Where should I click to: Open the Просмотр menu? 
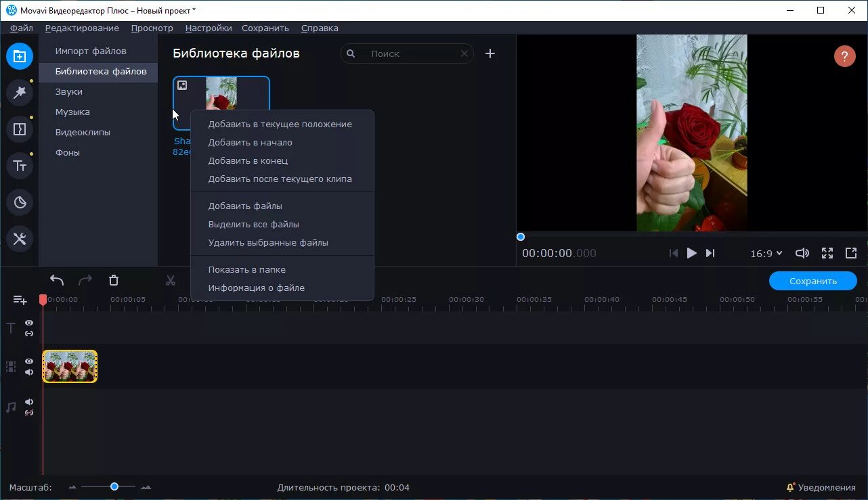[x=152, y=28]
